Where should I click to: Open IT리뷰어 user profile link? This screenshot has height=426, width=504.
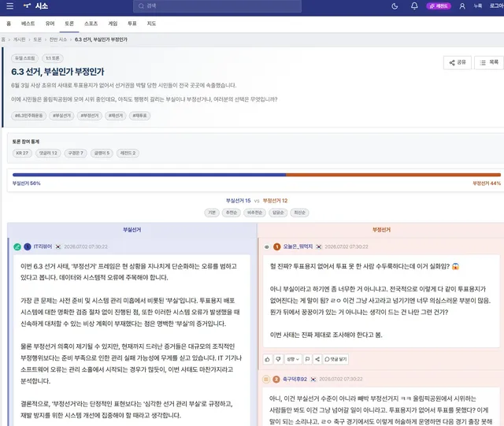43,246
